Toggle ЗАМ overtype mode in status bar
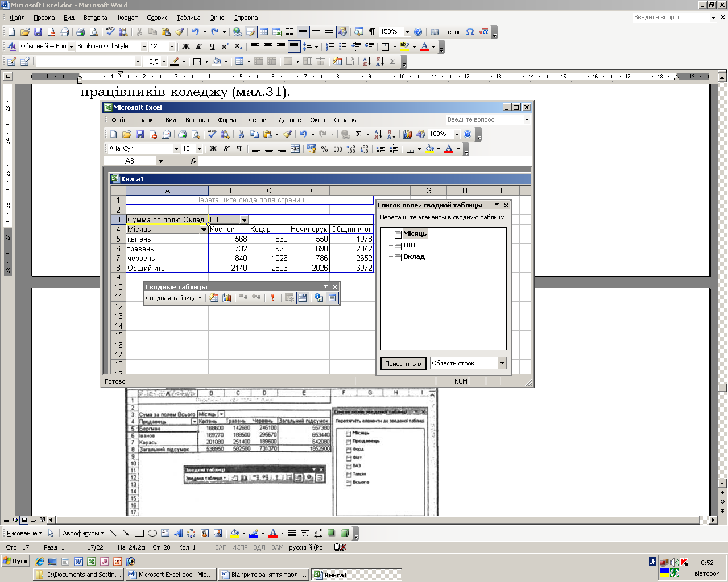Viewport: 728px width, 582px height. pyautogui.click(x=278, y=547)
